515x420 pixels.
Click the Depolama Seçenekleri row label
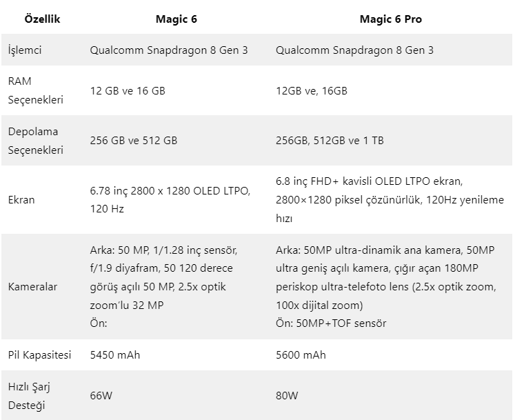pyautogui.click(x=35, y=140)
